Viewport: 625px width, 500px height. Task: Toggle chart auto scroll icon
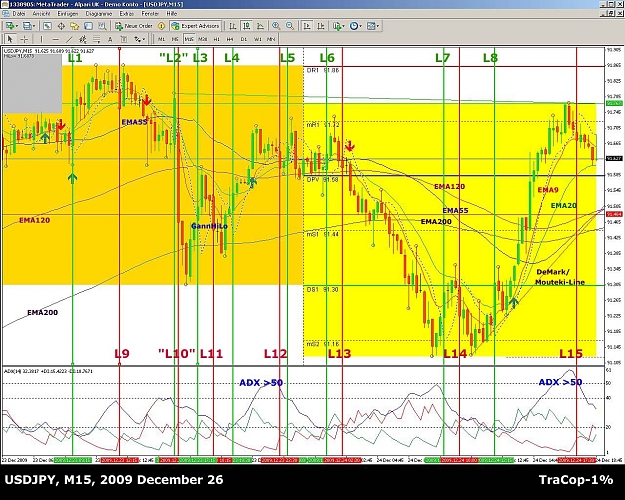point(307,26)
